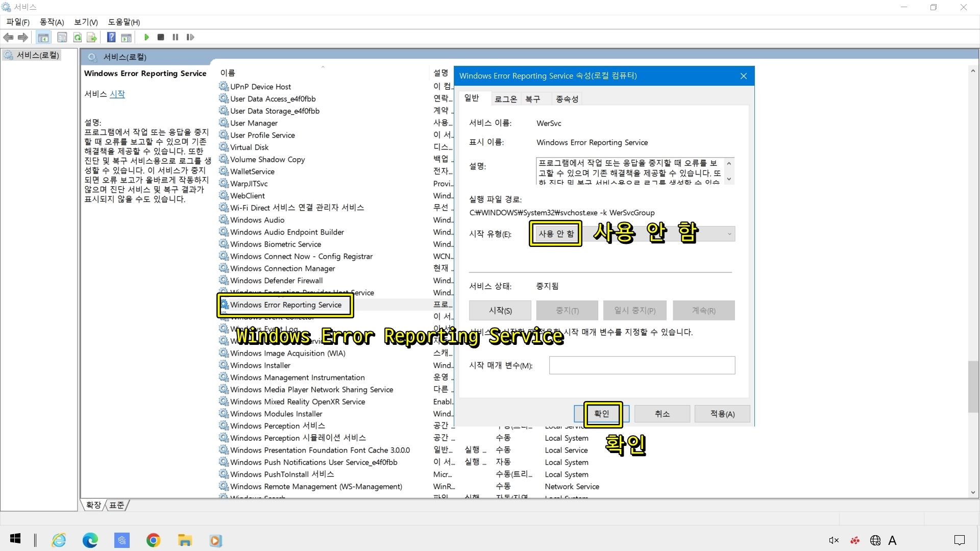Click the gear icon beside Virtual Disk
The height and width of the screenshot is (551, 980).
click(224, 147)
